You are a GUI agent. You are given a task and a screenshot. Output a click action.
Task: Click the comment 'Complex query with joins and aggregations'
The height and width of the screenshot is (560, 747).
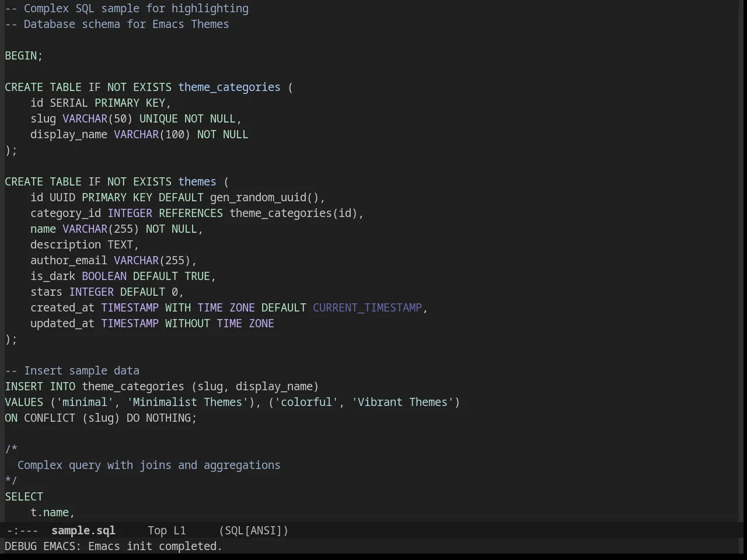point(149,465)
